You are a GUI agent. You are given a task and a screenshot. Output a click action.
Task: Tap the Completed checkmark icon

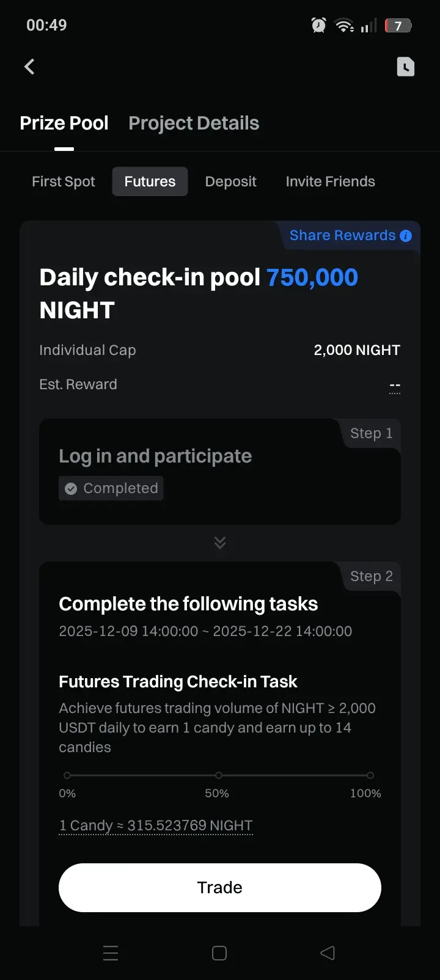(71, 488)
